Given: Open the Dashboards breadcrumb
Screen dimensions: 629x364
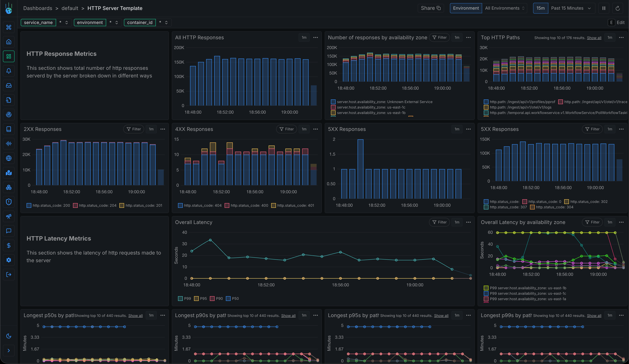Looking at the screenshot, I should tap(38, 8).
